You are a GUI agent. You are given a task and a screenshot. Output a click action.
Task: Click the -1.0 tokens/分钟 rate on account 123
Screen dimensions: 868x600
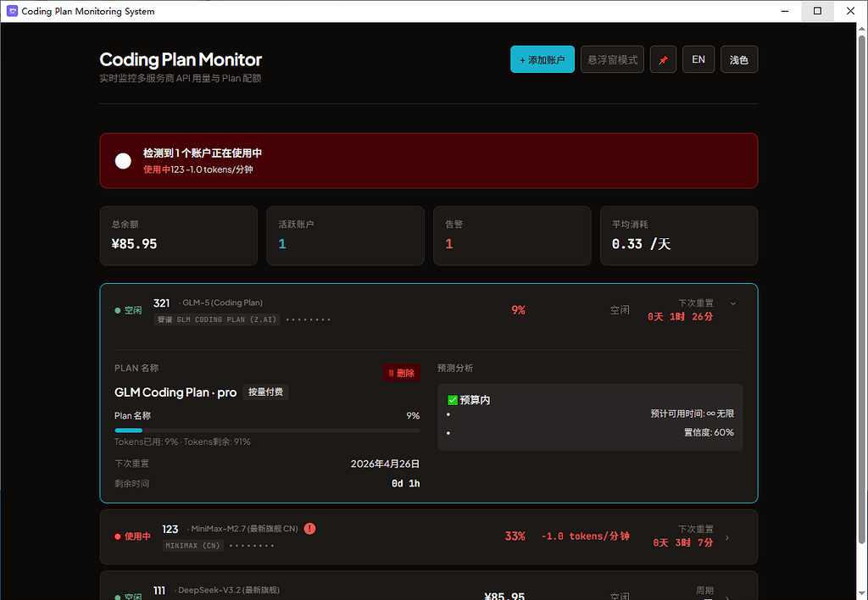click(x=585, y=536)
